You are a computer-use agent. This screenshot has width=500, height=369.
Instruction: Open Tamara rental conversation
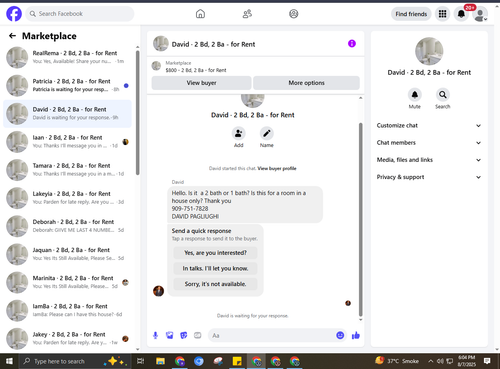tap(67, 170)
